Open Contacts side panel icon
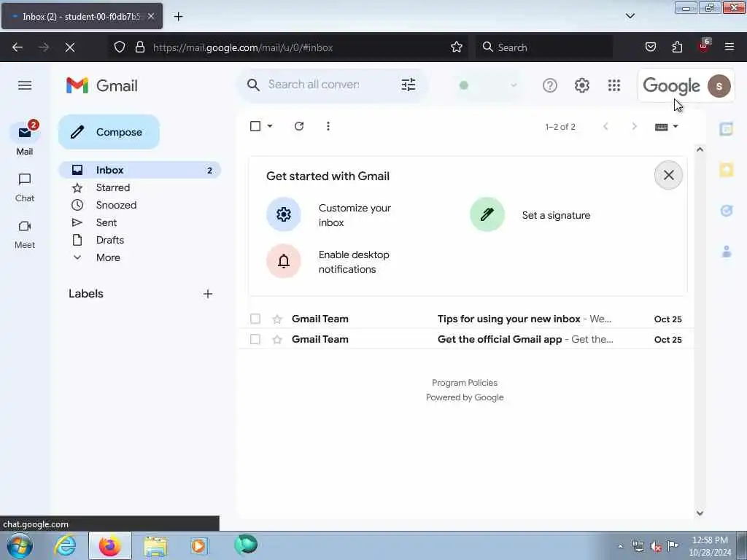 (x=727, y=252)
